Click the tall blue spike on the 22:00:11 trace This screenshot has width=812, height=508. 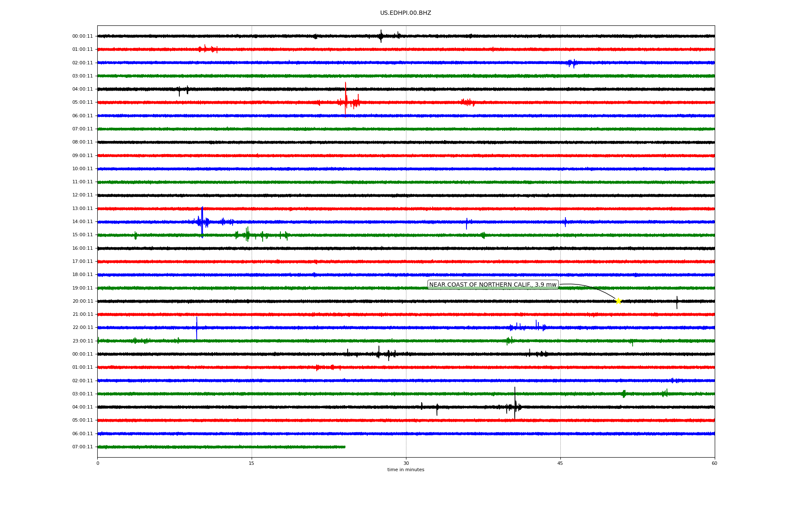tap(197, 328)
